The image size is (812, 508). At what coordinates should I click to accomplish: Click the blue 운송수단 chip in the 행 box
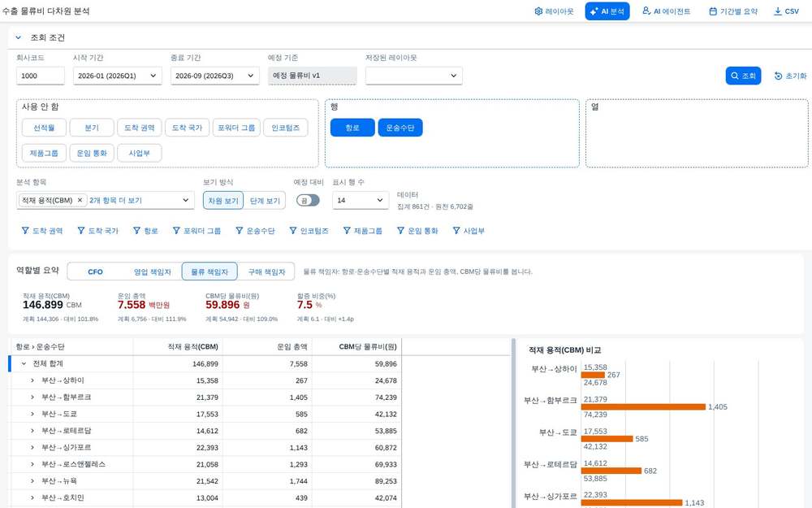(400, 128)
